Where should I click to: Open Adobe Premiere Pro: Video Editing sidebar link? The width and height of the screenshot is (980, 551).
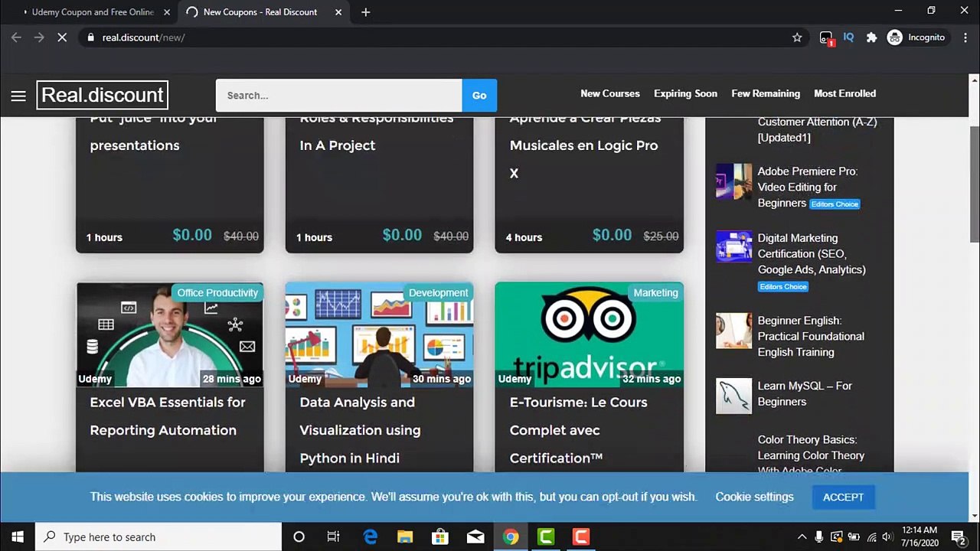[807, 187]
